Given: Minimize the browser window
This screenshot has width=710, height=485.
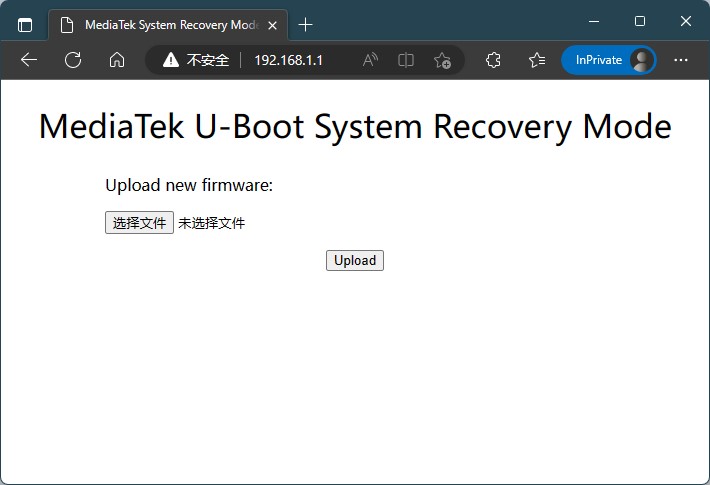Looking at the screenshot, I should [x=594, y=21].
